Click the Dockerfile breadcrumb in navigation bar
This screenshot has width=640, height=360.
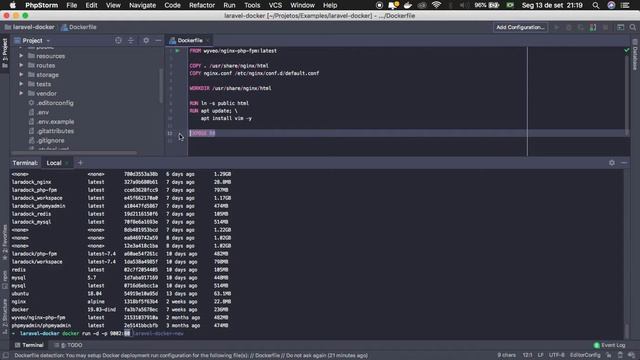[79, 27]
